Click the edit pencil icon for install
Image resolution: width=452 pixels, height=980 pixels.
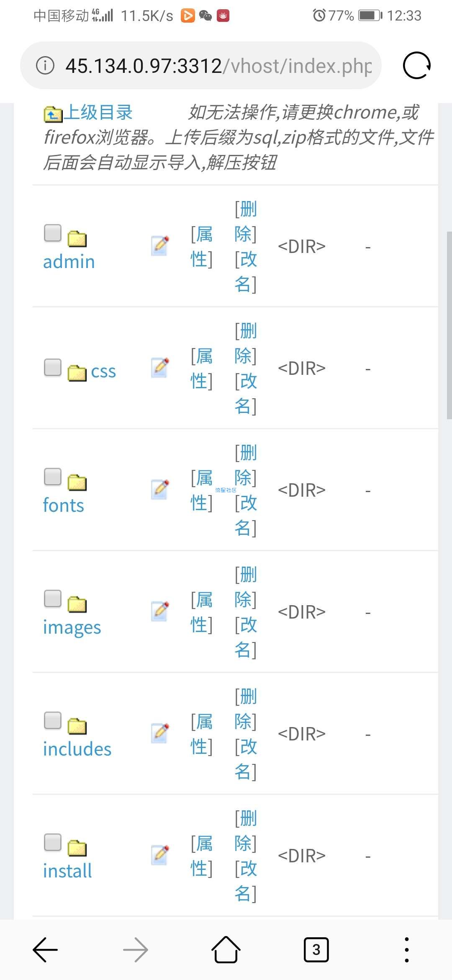pos(160,855)
